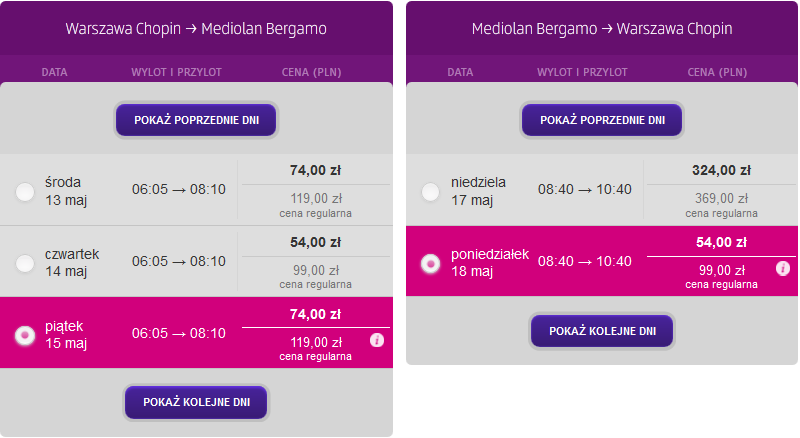Screen dimensions: 800x438
Task: Show previous days for Warszawa to Mediolan
Action: click(x=196, y=120)
